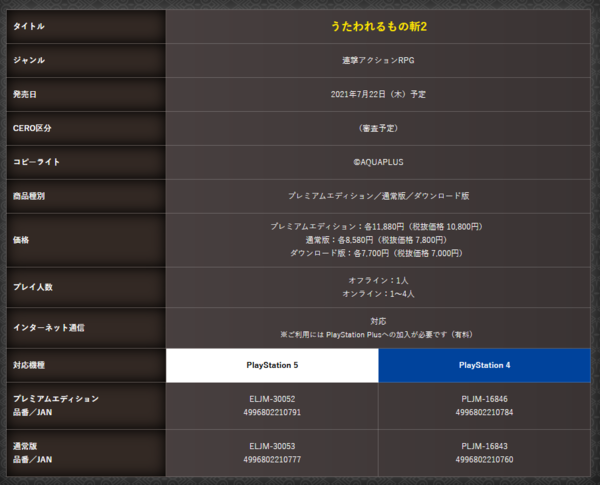600x485 pixels.
Task: Click the インターネット通信 row label
Action: [x=49, y=328]
